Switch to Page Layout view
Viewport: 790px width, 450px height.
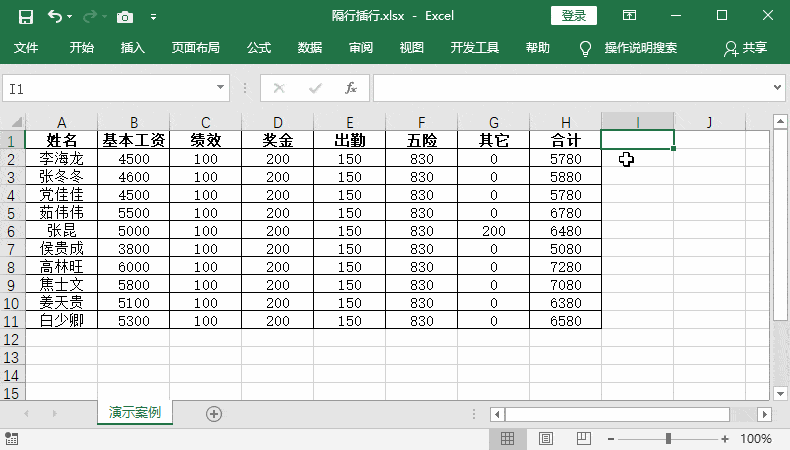coord(546,438)
